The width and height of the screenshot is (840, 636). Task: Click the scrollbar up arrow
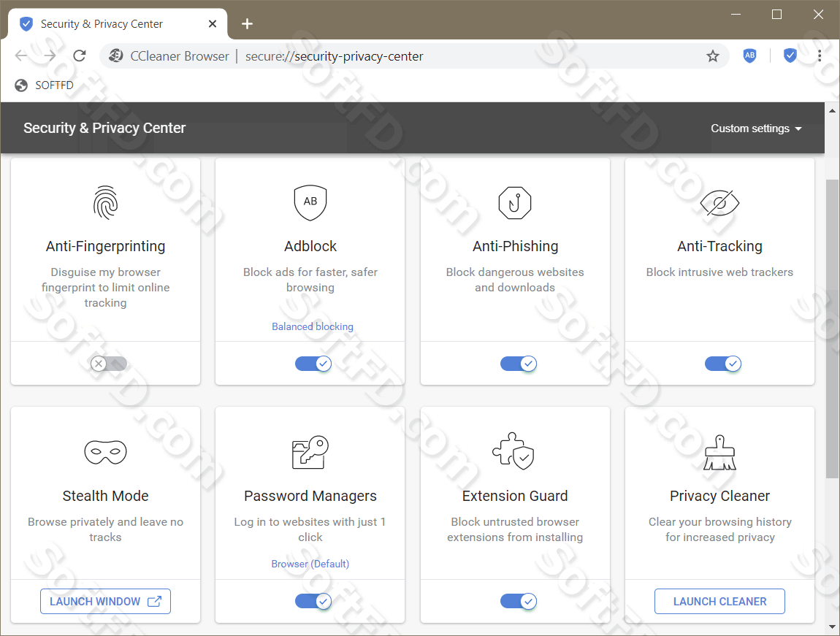(832, 111)
